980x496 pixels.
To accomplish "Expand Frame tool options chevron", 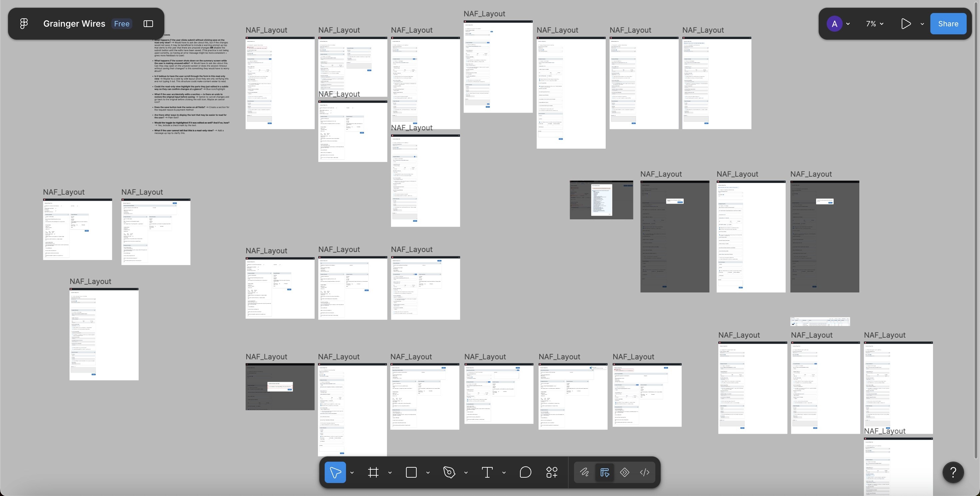I will (390, 472).
